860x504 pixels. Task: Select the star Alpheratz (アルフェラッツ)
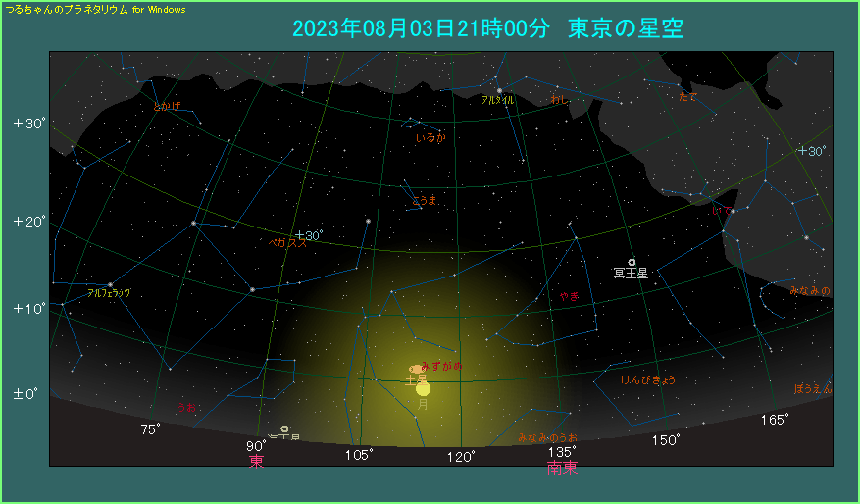[x=110, y=284]
